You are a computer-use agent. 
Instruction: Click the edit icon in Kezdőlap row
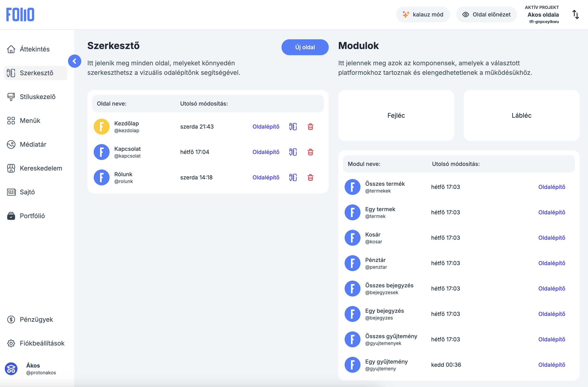[x=293, y=127]
